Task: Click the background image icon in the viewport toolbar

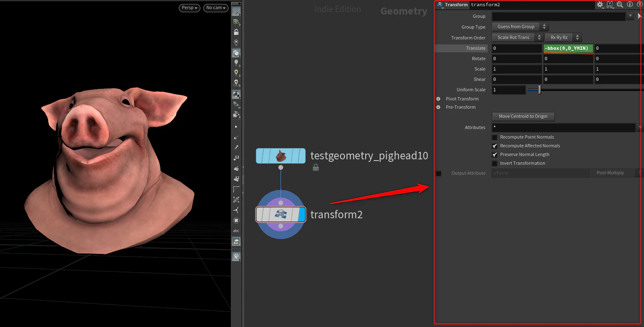Action: [x=236, y=242]
